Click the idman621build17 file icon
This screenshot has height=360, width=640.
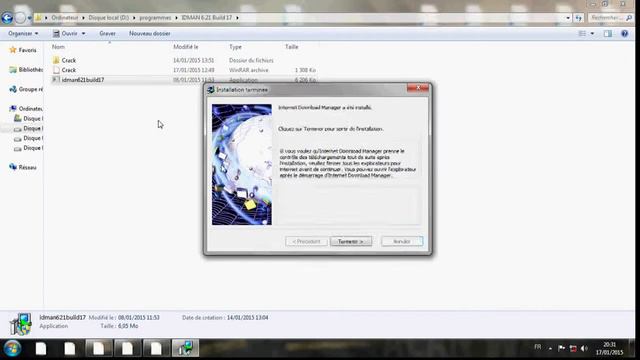point(56,80)
